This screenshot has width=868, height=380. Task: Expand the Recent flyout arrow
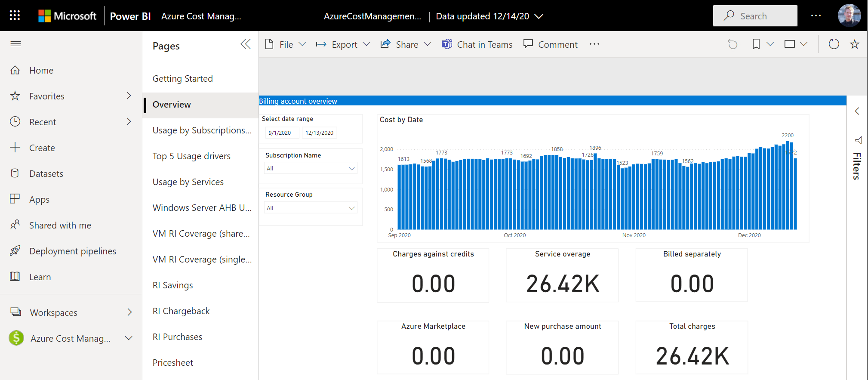(129, 121)
